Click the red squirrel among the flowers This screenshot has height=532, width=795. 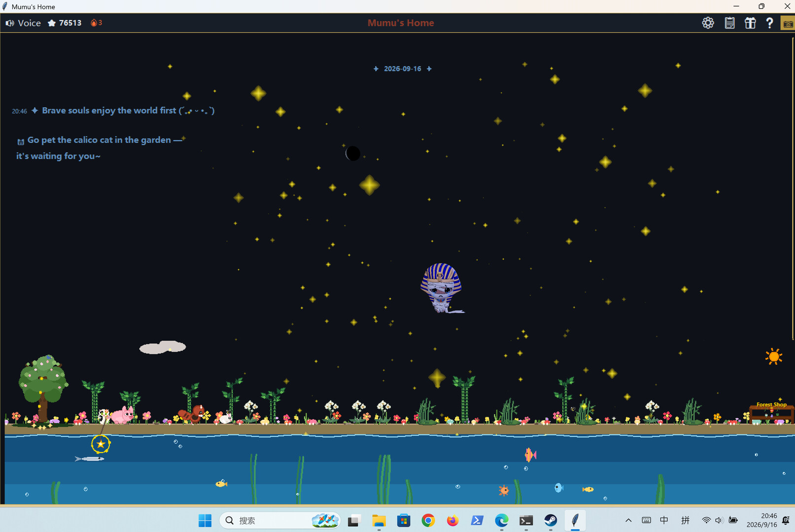point(192,414)
